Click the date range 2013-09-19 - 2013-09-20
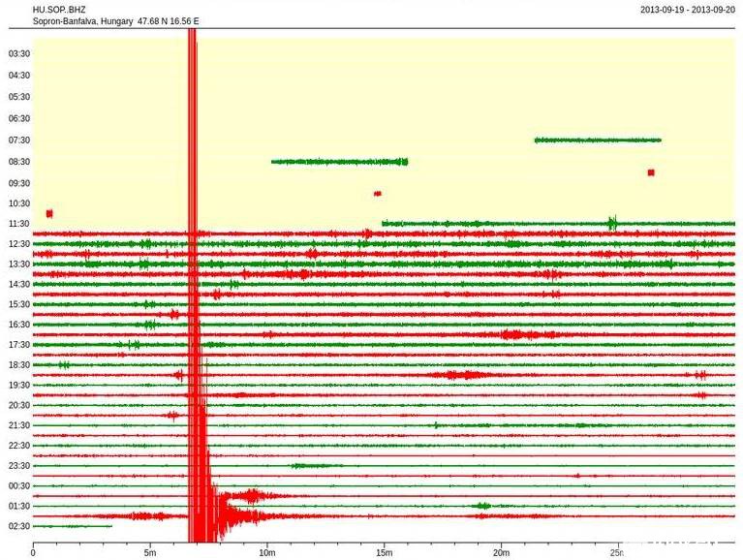The image size is (743, 560). [688, 10]
